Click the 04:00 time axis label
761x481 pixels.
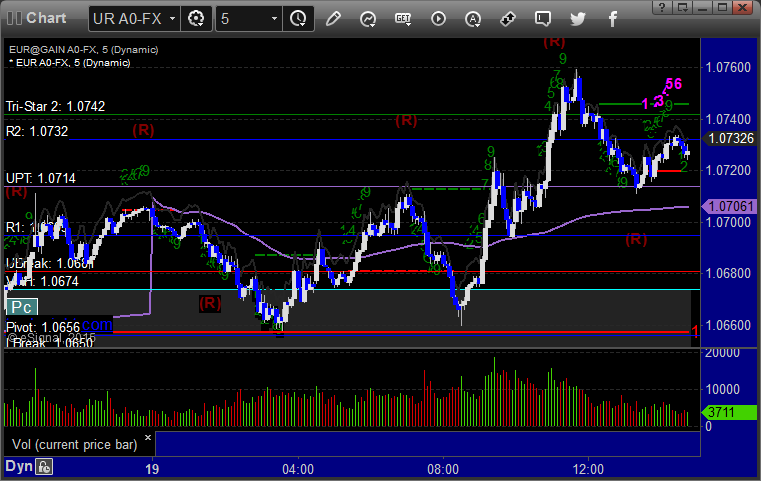click(x=298, y=469)
